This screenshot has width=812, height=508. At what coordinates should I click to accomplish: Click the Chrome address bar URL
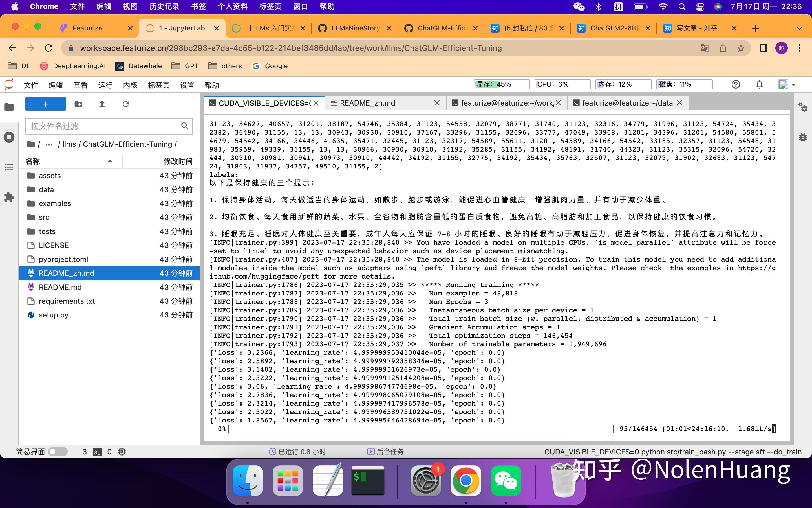(x=291, y=48)
